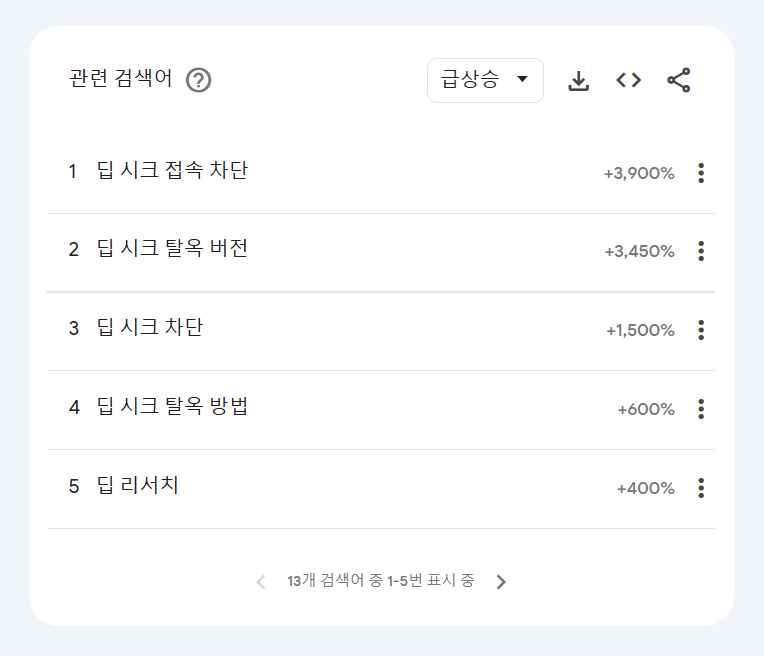Image resolution: width=764 pixels, height=657 pixels.
Task: Open the query 딥 시크 접속 차단
Action: 172,171
